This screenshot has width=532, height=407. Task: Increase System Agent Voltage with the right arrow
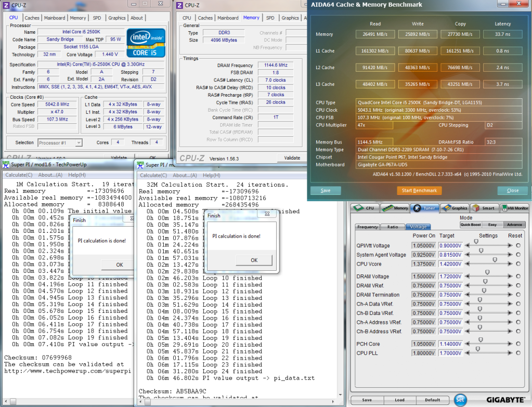[x=510, y=255]
